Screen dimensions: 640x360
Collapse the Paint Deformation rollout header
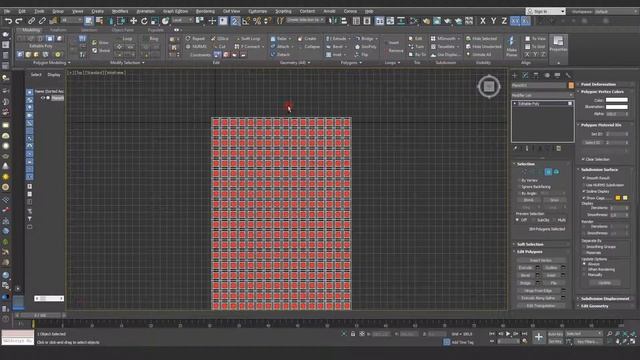(606, 84)
